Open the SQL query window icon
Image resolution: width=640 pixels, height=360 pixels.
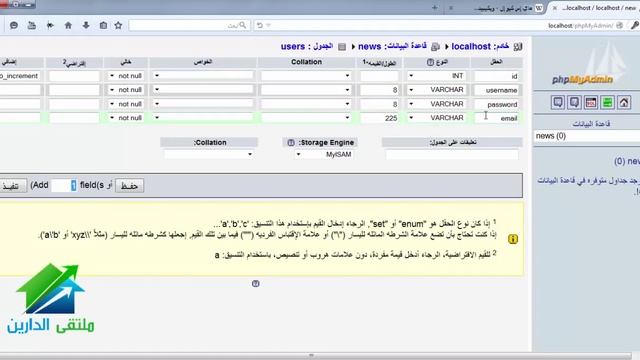pyautogui.click(x=591, y=102)
